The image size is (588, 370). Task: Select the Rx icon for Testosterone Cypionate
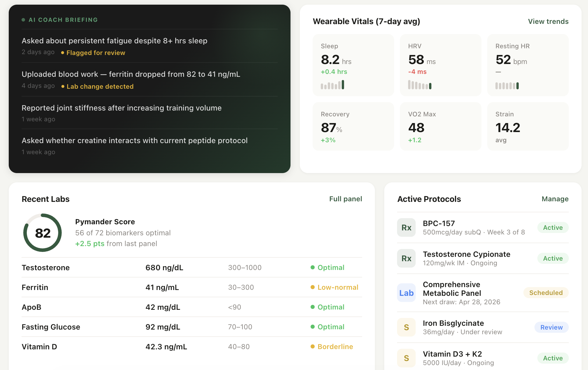(x=406, y=258)
